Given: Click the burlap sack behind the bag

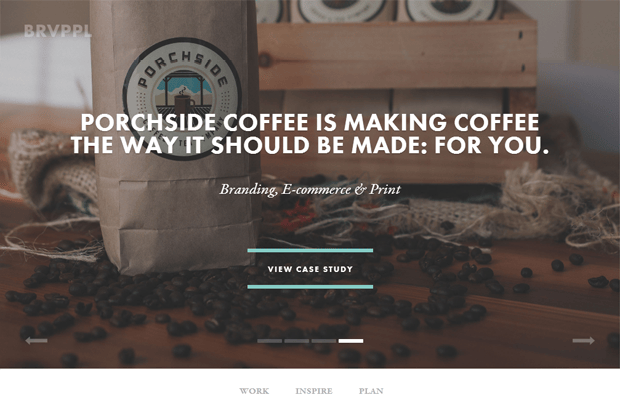Looking at the screenshot, I should pyautogui.click(x=53, y=174).
